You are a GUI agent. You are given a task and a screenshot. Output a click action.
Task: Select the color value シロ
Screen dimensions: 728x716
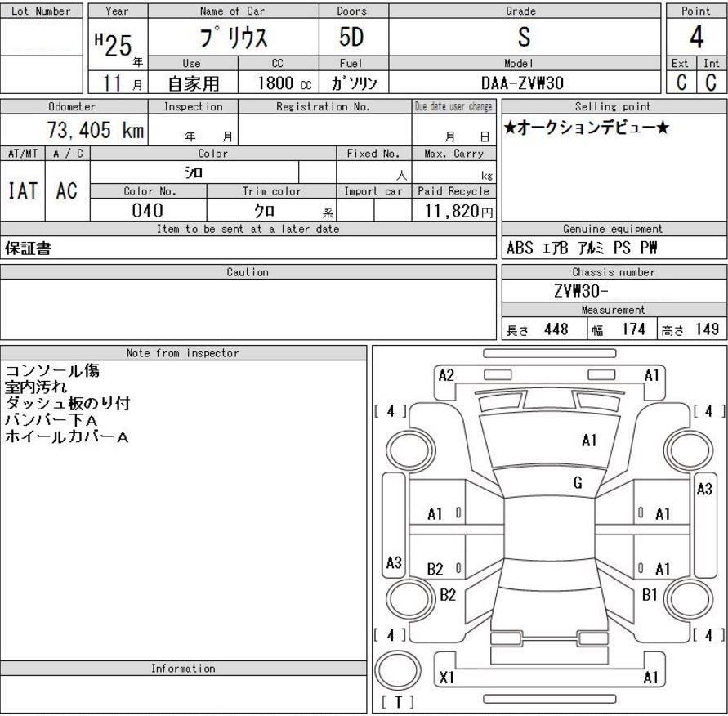pyautogui.click(x=194, y=172)
